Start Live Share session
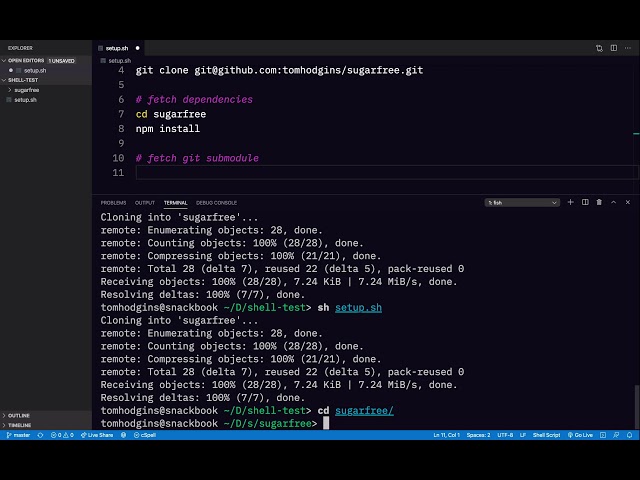Viewport: 640px width, 480px height. (x=97, y=435)
